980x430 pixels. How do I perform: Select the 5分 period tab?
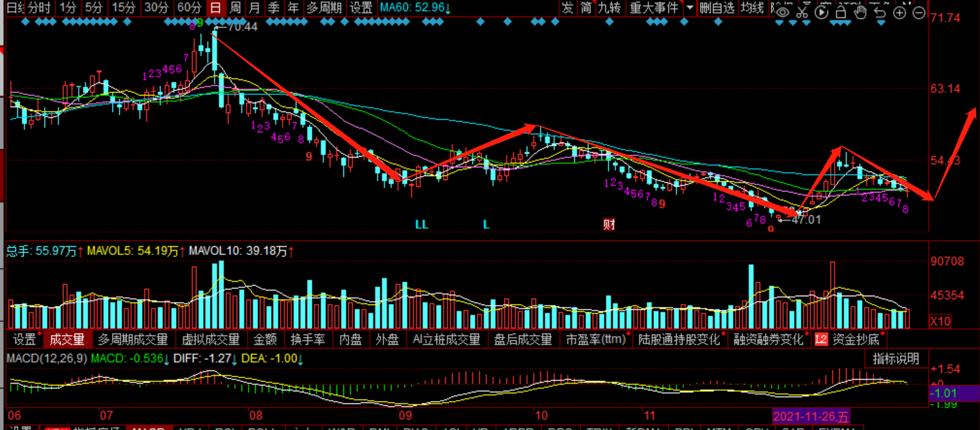pos(94,8)
